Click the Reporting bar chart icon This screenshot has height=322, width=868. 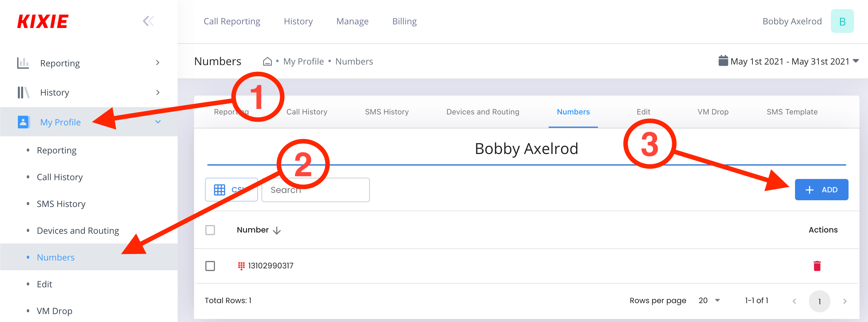tap(23, 63)
